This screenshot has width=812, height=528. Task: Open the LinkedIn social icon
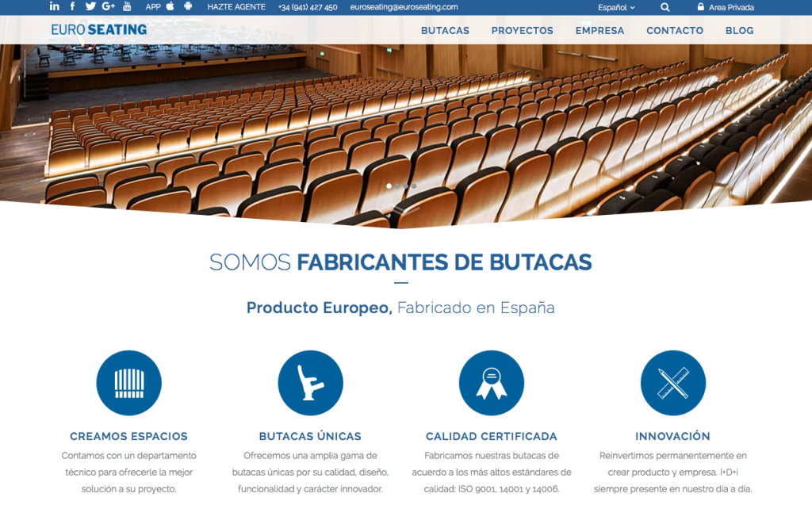click(54, 7)
